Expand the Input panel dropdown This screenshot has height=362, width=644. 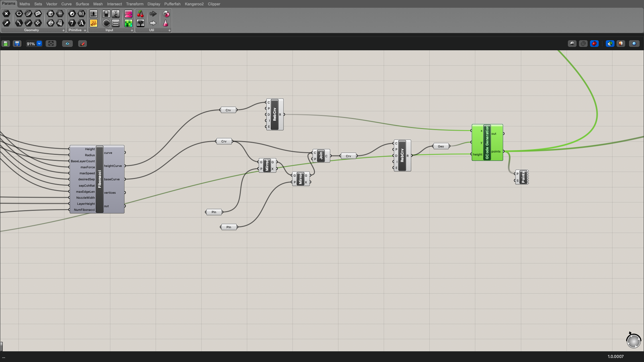pos(132,31)
